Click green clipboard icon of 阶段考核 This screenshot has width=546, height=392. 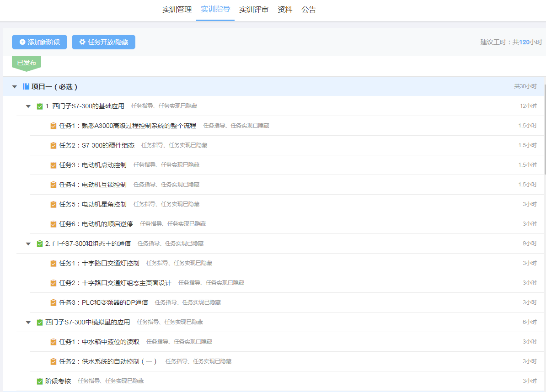tap(40, 381)
